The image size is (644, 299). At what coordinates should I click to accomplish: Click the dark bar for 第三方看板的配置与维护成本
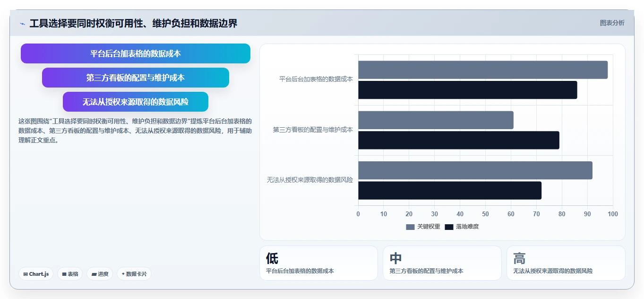coord(459,140)
